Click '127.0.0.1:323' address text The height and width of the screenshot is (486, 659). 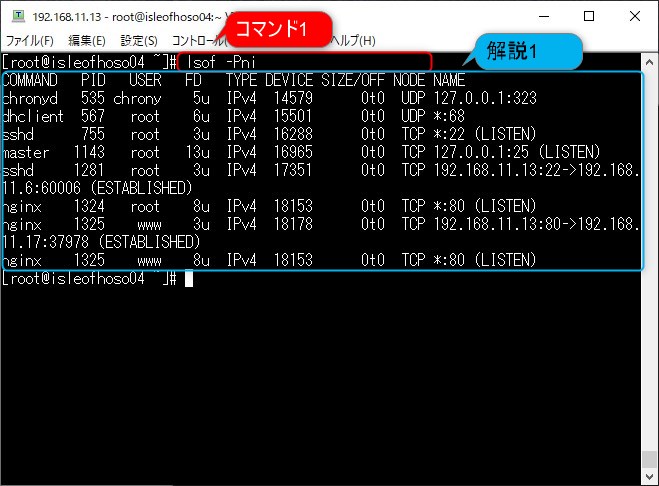click(485, 98)
